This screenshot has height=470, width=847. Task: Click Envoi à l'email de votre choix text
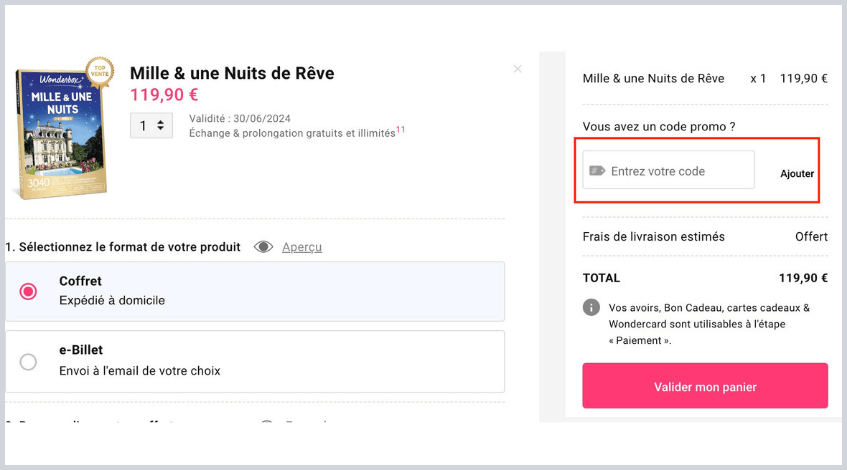tap(140, 371)
